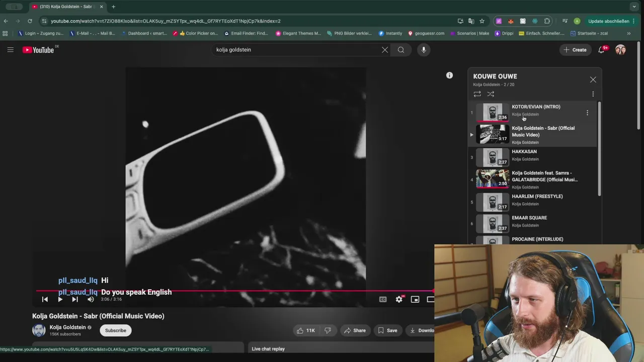Viewport: 644px width, 362px height.
Task: Clear the search query with the X
Action: (385, 50)
